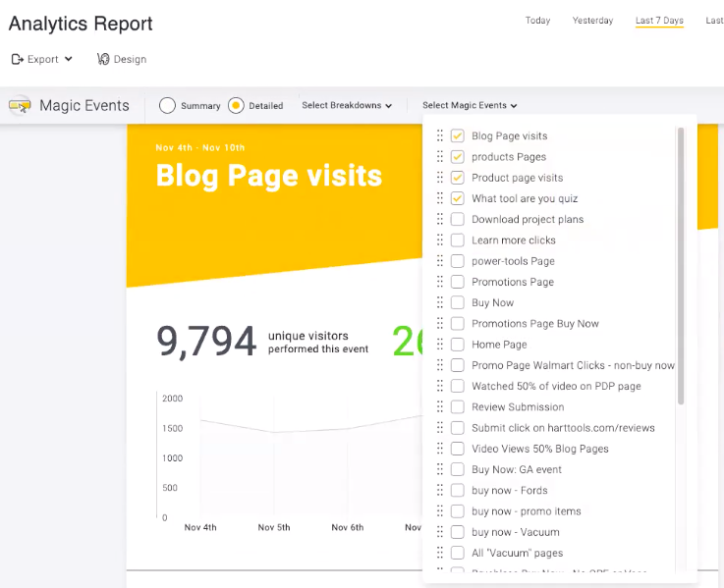The width and height of the screenshot is (724, 588).
Task: Click drag handle beside Video Views 50% Blog Pages
Action: [x=439, y=449]
